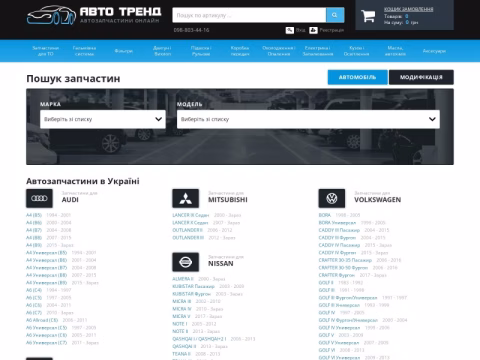Select Mitsubishi OUTLANDER II 2006-2012

(x=187, y=230)
